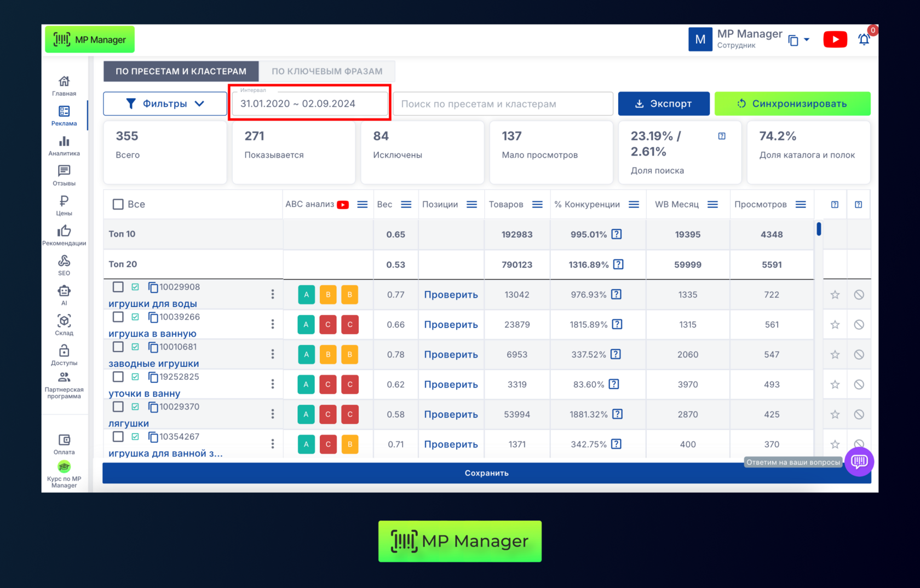Select checkbox for игрушки для воды
920x588 pixels.
118,287
